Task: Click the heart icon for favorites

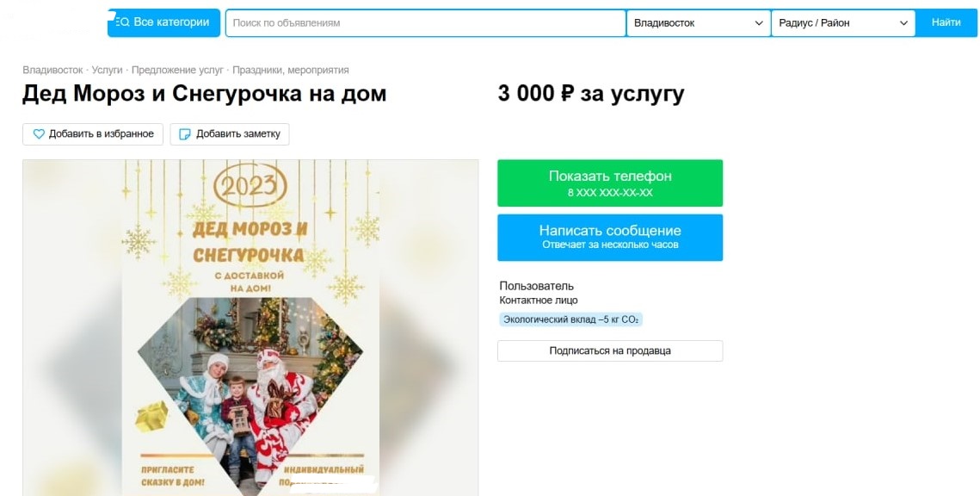Action: (39, 133)
